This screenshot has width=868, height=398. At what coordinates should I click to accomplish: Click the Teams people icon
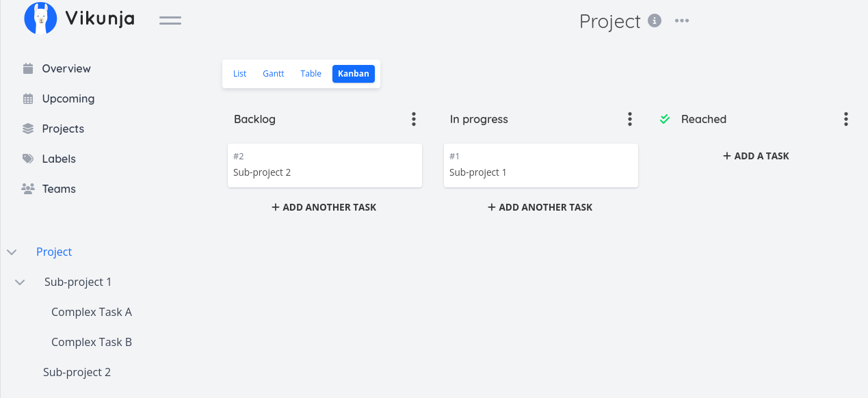point(28,189)
